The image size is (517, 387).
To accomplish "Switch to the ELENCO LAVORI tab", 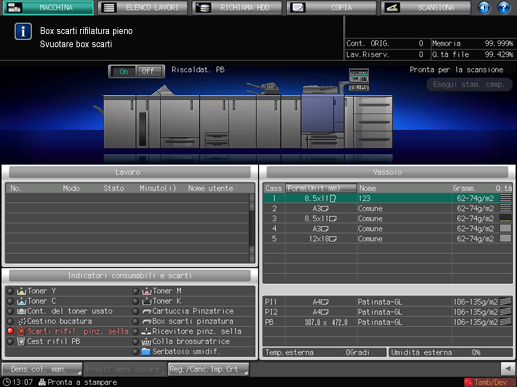I will pos(143,8).
